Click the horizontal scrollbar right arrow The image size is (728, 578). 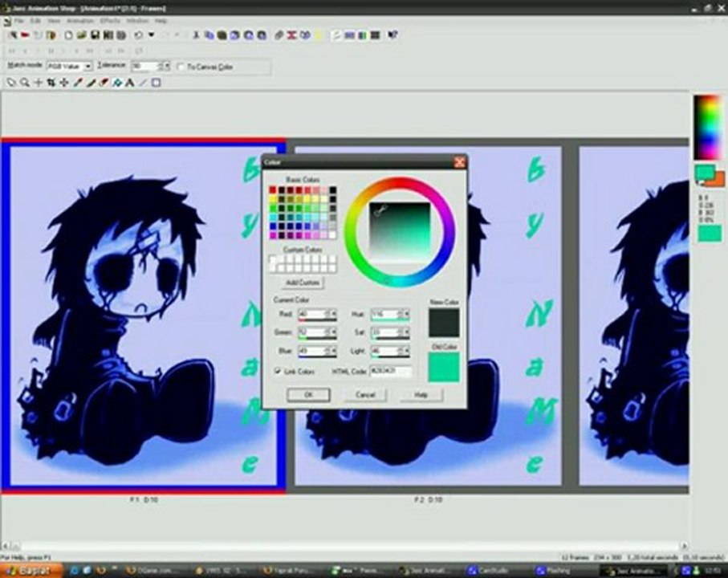tap(685, 546)
